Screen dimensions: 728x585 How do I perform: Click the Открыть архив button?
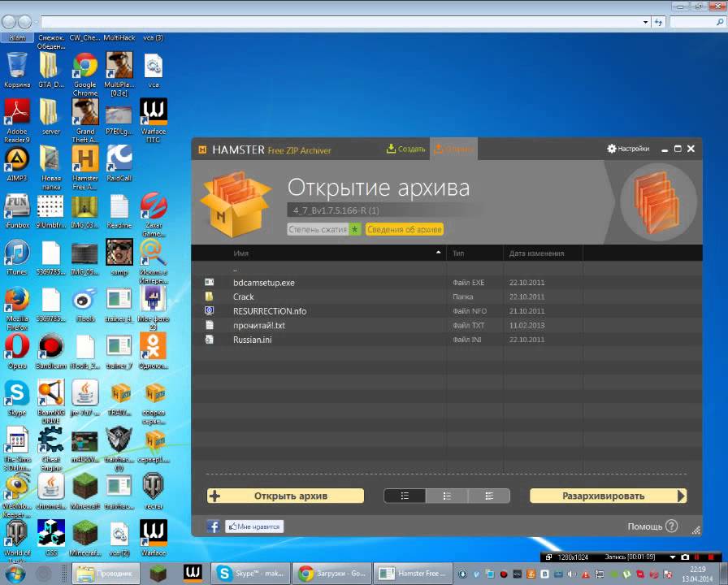[x=285, y=496]
